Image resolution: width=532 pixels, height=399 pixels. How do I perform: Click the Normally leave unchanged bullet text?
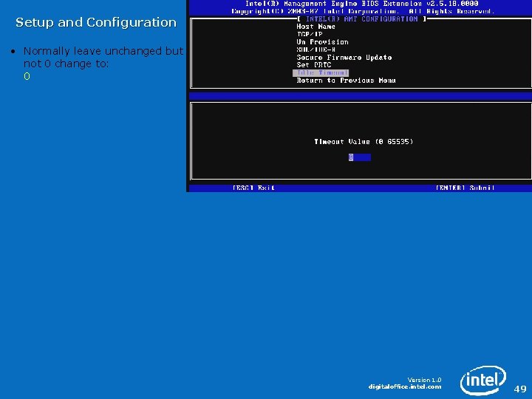coord(103,57)
